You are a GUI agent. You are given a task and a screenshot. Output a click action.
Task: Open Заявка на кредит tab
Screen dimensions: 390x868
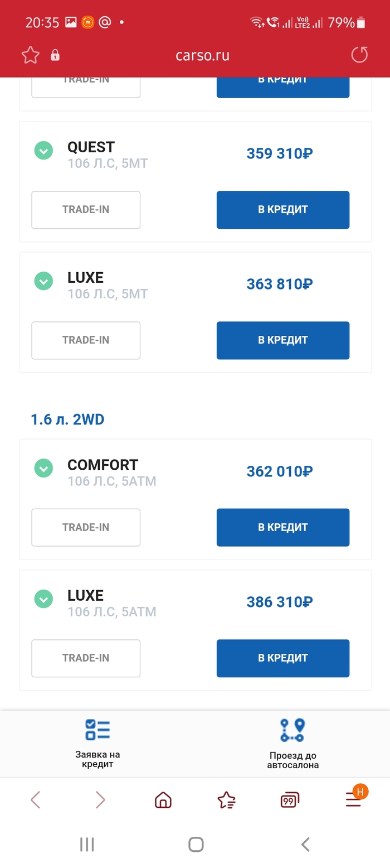point(97,743)
